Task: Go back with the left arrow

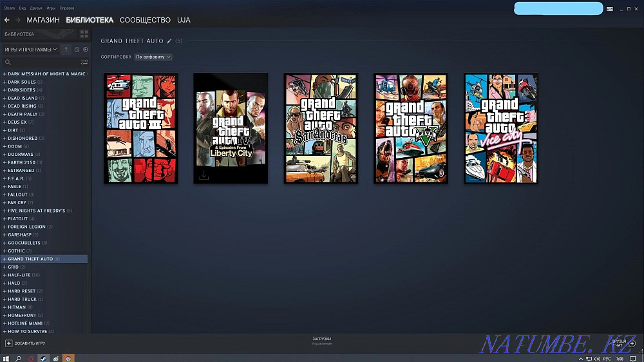Action: pos(7,20)
